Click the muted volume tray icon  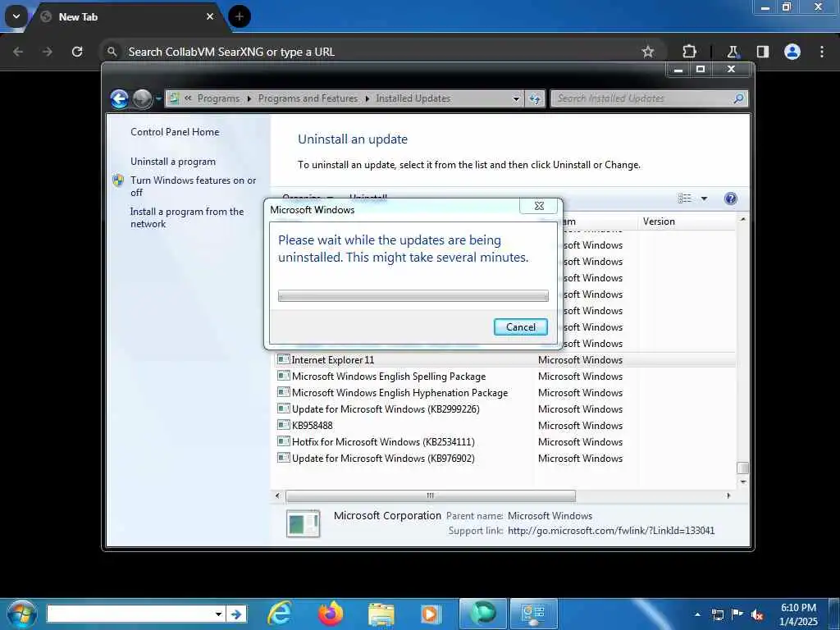point(757,615)
